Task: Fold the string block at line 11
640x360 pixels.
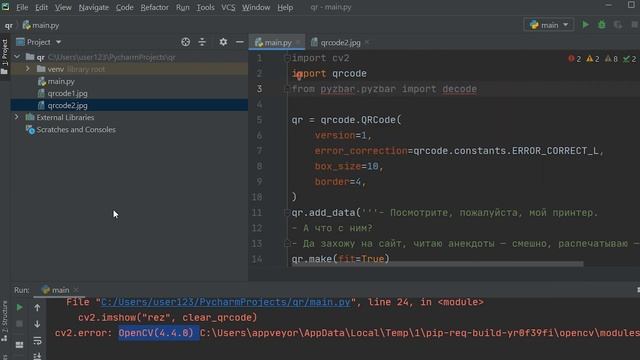Action: [x=287, y=212]
